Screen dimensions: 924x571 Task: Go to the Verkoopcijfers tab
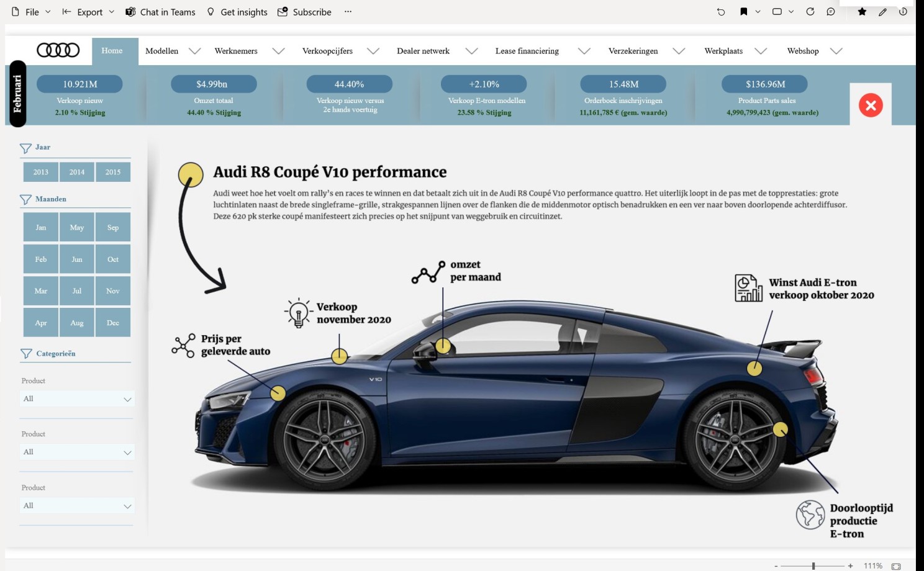coord(327,51)
